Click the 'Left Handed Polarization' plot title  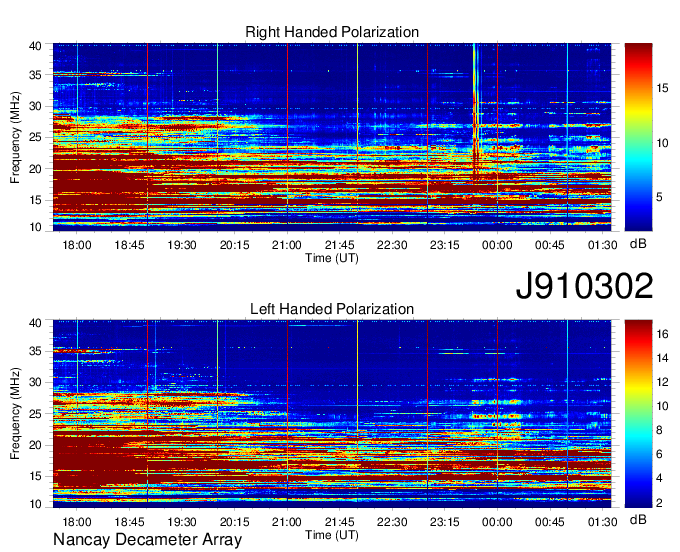pos(332,309)
